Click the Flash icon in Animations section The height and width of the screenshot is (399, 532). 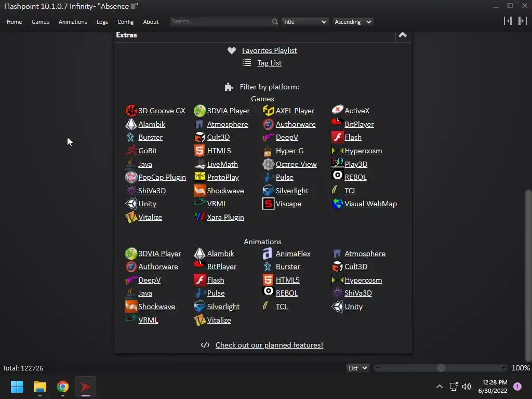click(x=199, y=280)
